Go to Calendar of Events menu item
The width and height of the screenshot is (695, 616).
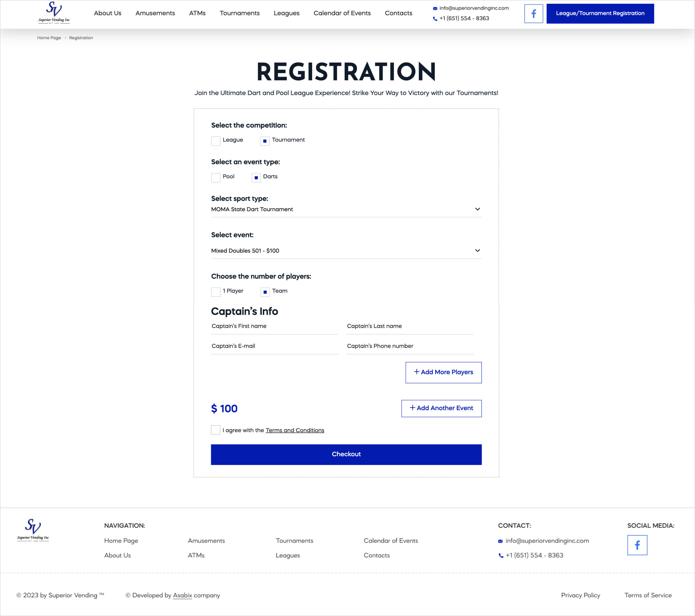pyautogui.click(x=342, y=13)
